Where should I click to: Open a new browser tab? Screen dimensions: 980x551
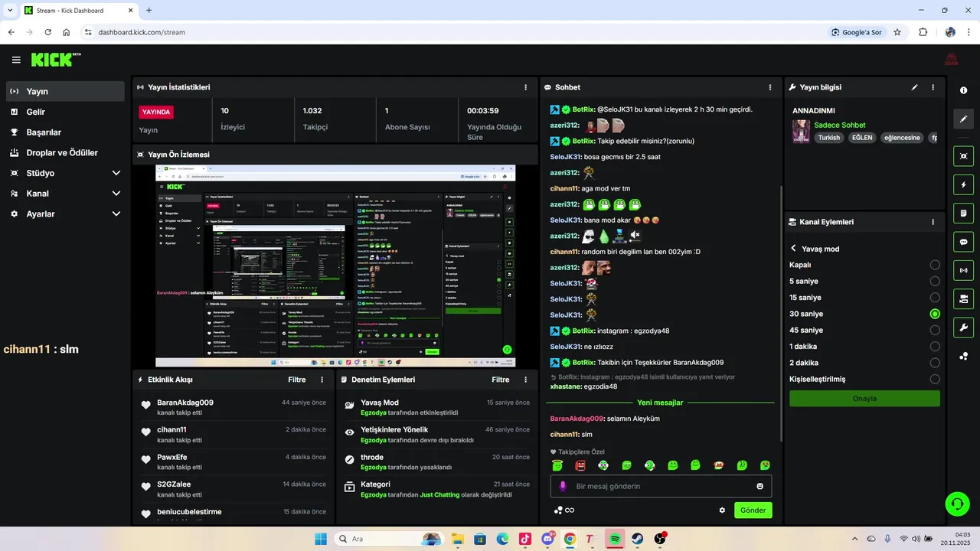coord(149,11)
